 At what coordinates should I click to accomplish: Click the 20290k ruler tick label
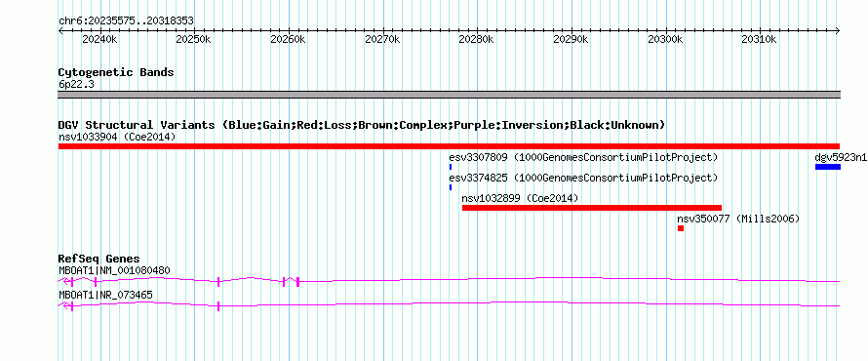coord(572,40)
